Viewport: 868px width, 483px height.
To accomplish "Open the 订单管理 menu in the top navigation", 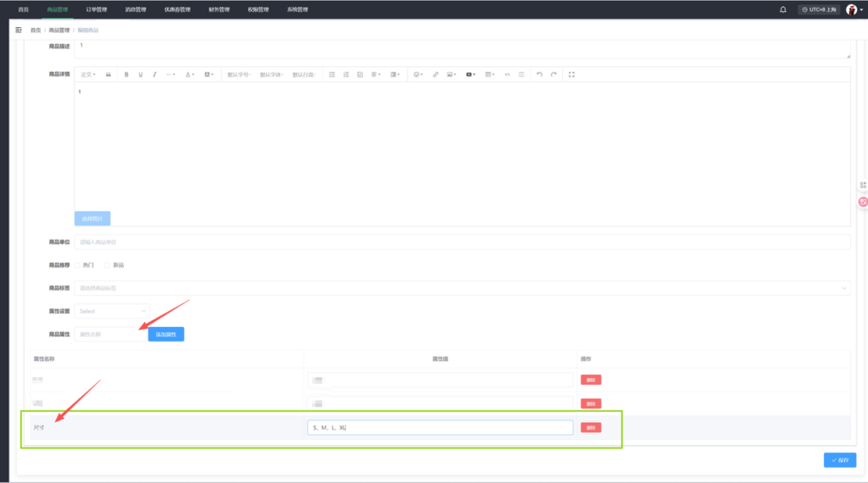I will (97, 9).
